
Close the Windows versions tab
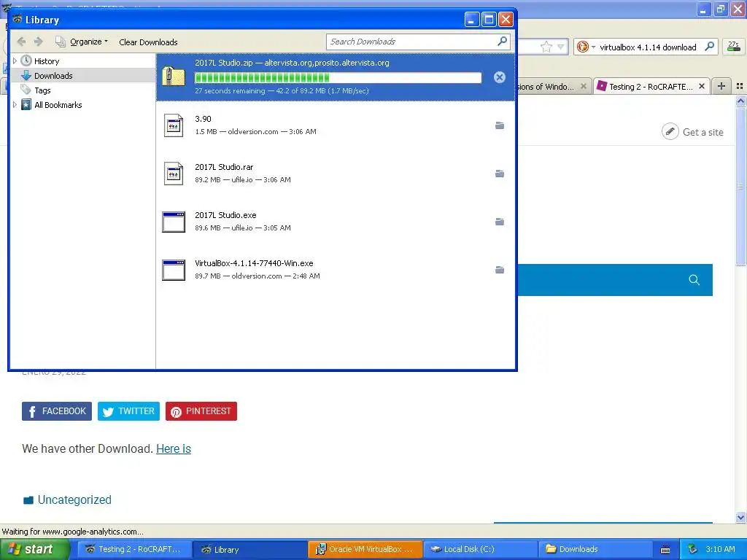coord(583,86)
